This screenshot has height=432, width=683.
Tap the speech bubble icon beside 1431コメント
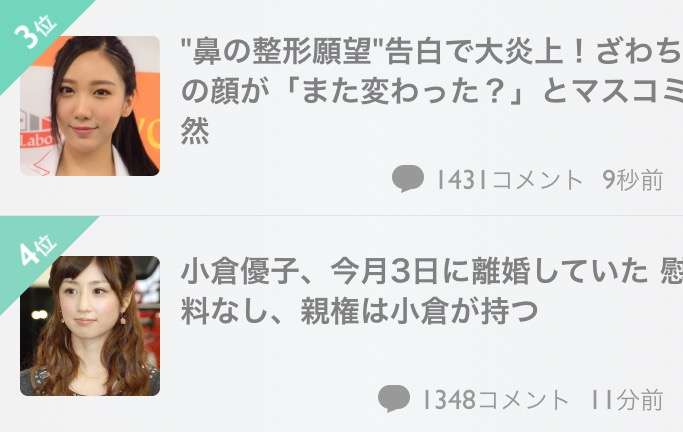coord(408,178)
